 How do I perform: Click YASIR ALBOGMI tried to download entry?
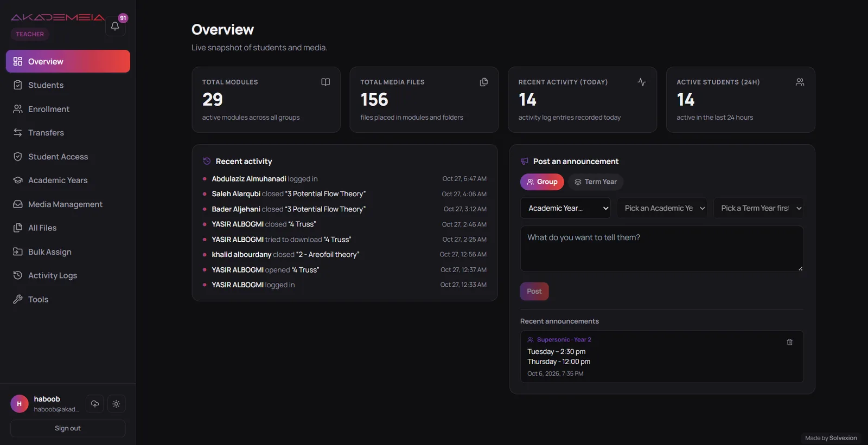tap(344, 240)
